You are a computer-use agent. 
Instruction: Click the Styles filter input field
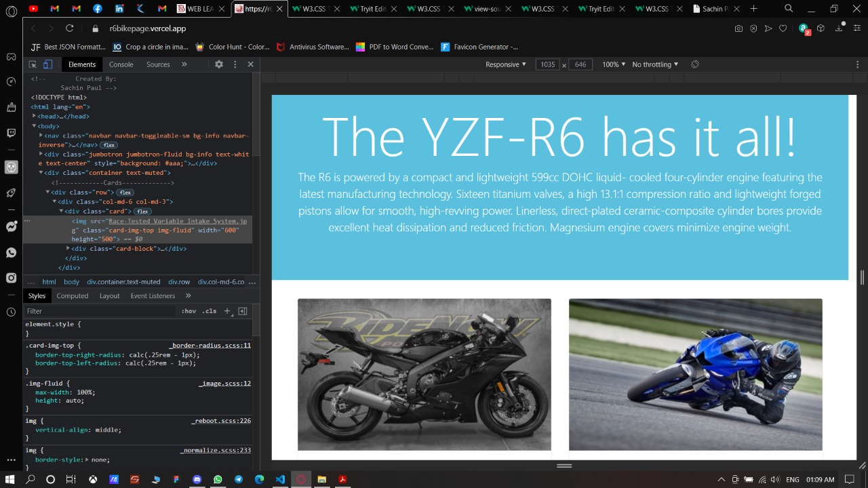coord(100,311)
